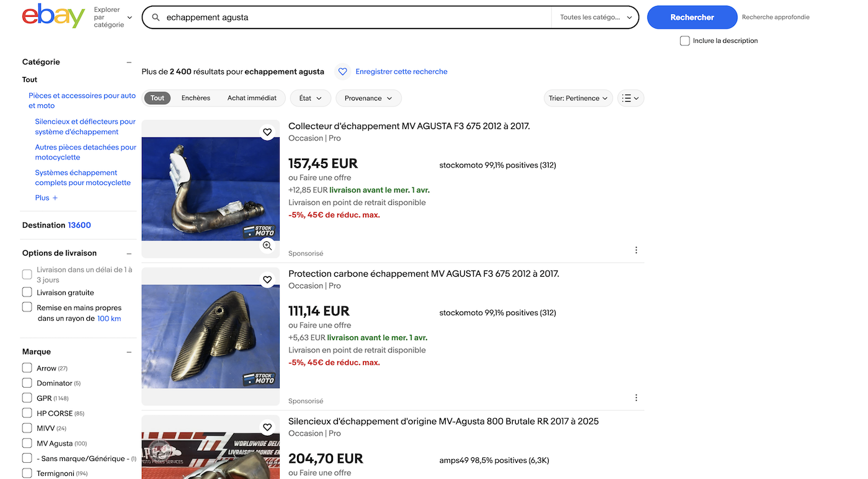Screen dimensions: 868x479
Task: Filter by the Dominator brand
Action: (27, 383)
